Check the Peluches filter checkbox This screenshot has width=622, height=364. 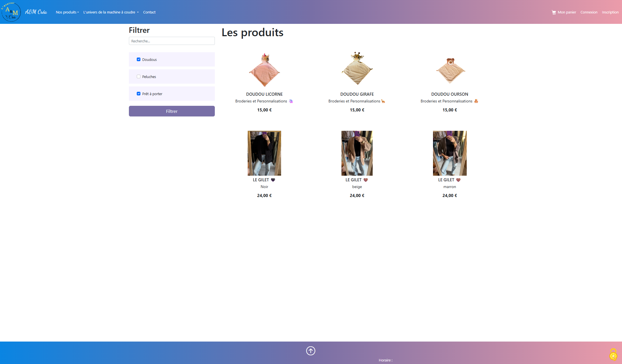(x=138, y=77)
